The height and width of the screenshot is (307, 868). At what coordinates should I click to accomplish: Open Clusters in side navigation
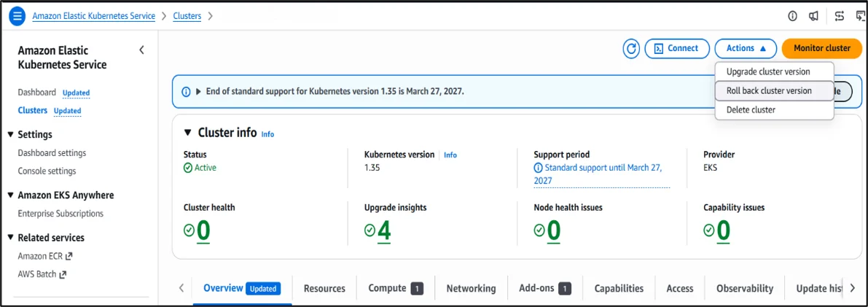click(33, 110)
